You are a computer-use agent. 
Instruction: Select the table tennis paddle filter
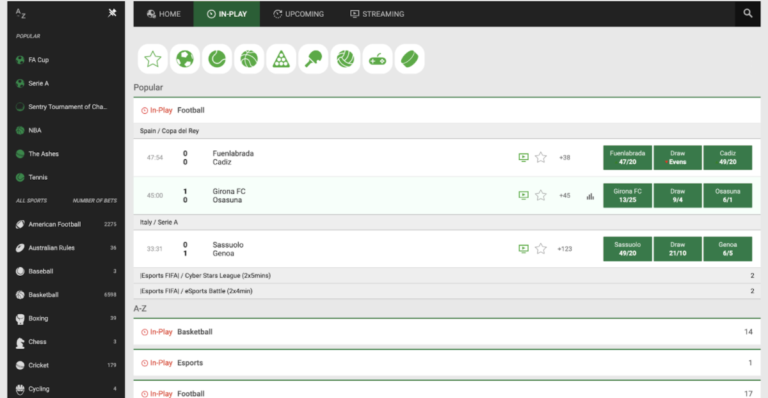[x=313, y=59]
